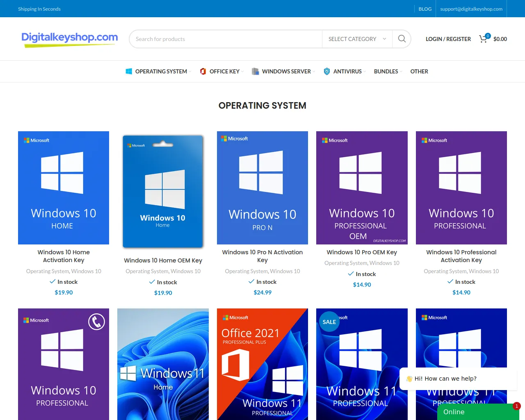This screenshot has width=525, height=420.
Task: Open the Online chat button
Action: click(478, 412)
